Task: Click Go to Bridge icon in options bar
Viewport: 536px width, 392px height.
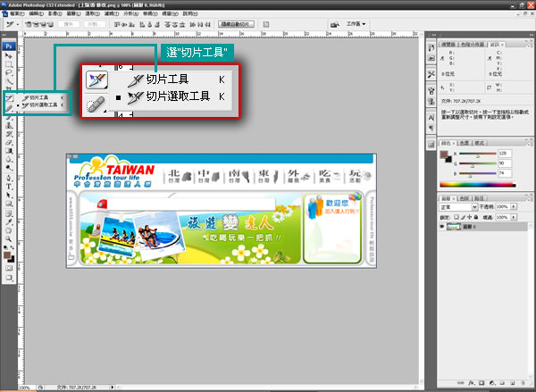Action: (335, 24)
